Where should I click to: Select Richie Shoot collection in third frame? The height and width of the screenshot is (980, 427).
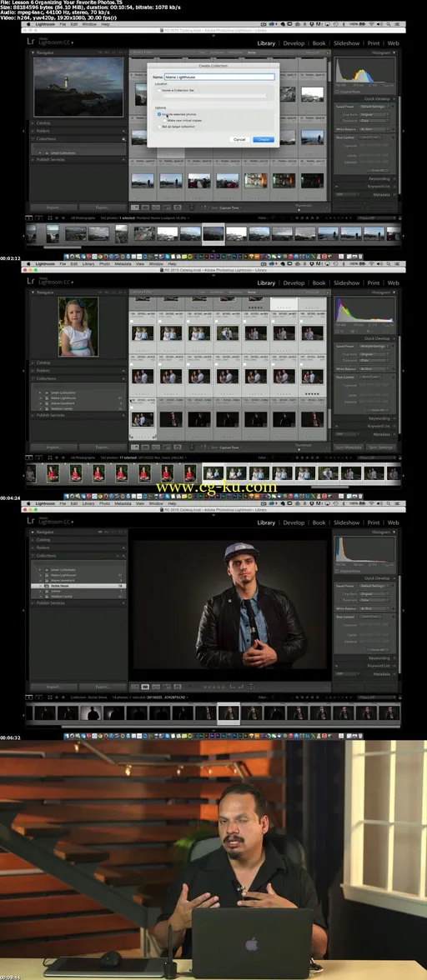(78, 587)
